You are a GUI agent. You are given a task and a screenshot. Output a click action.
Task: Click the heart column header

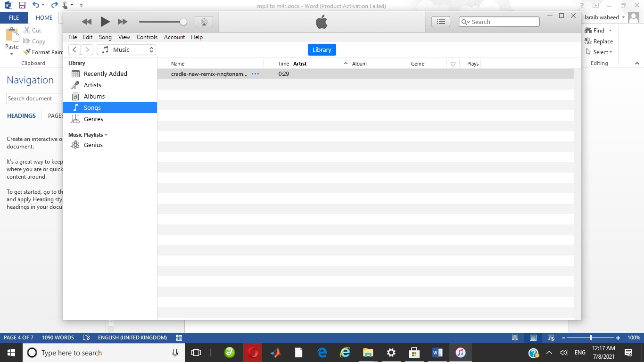click(x=453, y=64)
